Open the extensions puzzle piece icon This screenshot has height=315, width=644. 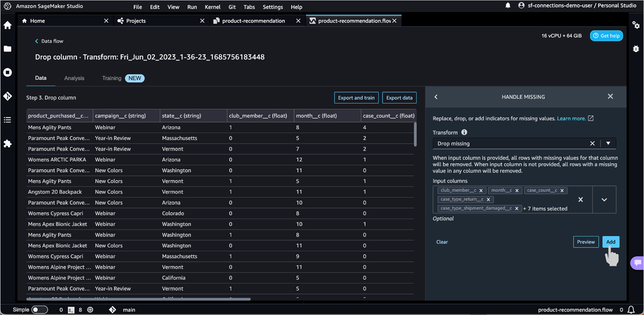click(8, 143)
